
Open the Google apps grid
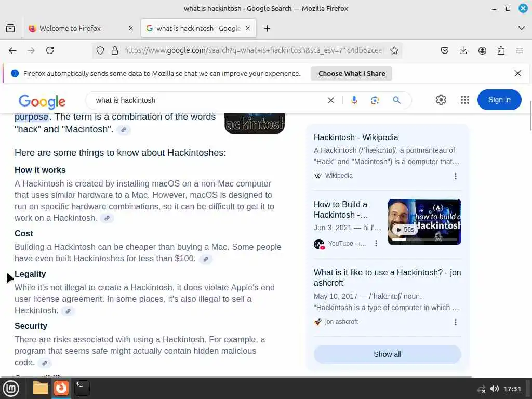(x=465, y=100)
